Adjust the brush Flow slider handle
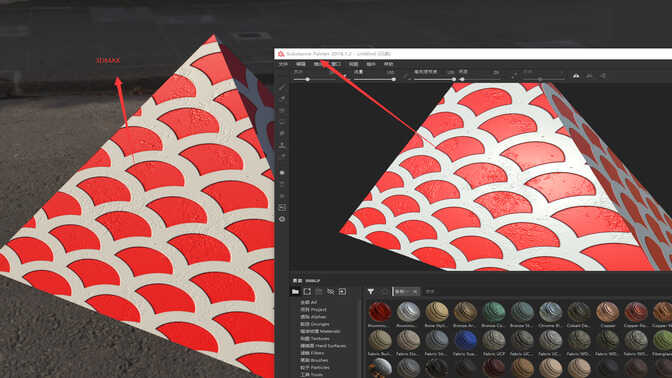Image resolution: width=672 pixels, height=378 pixels. (393, 79)
